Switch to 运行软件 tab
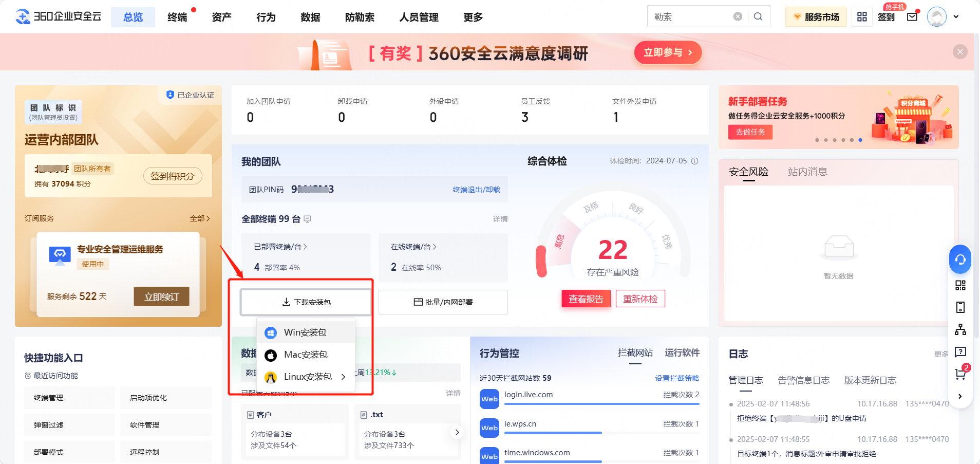 (x=682, y=352)
